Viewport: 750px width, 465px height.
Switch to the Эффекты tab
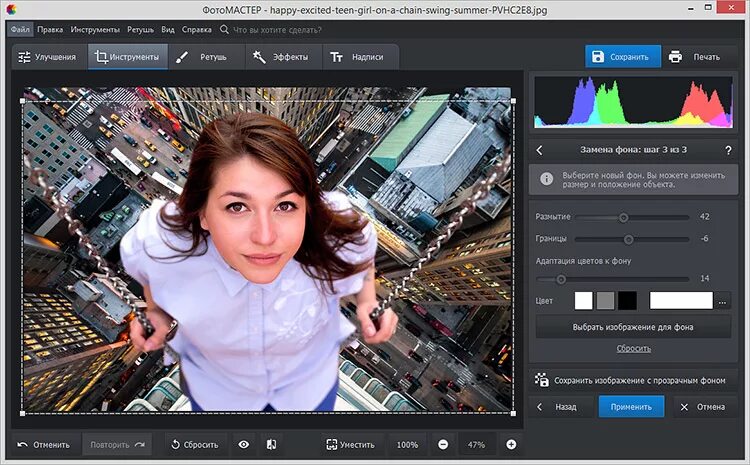(x=281, y=57)
